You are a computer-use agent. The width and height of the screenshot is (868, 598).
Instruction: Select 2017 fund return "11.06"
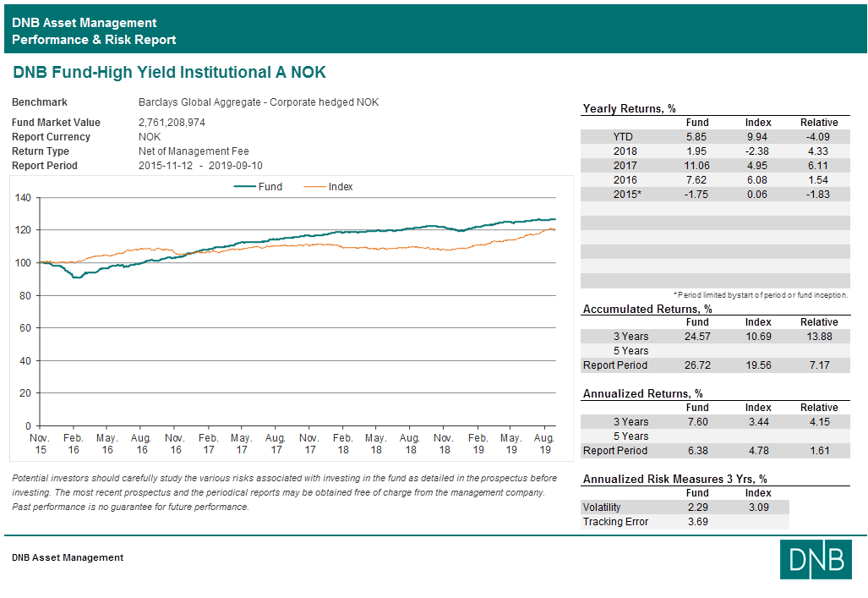696,166
